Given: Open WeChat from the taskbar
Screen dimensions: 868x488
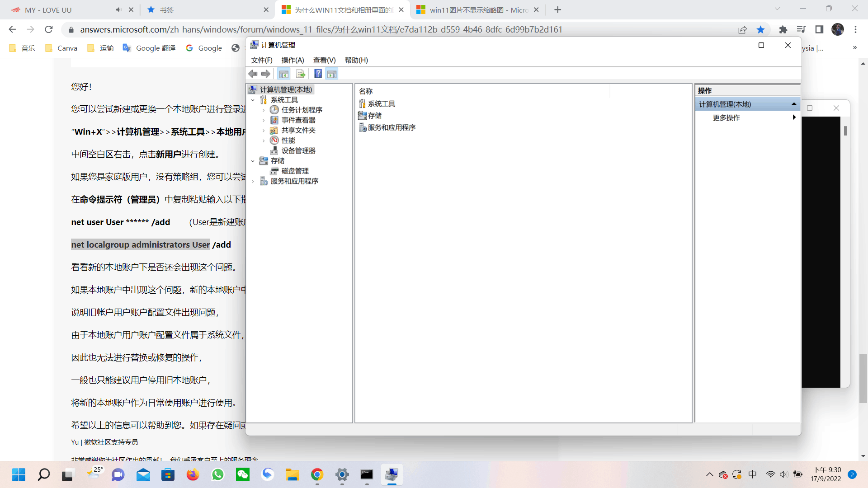Looking at the screenshot, I should click(x=243, y=474).
